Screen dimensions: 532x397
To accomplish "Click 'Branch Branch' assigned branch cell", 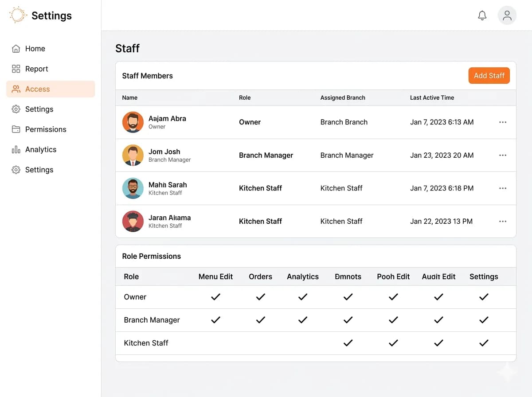I will pos(344,122).
